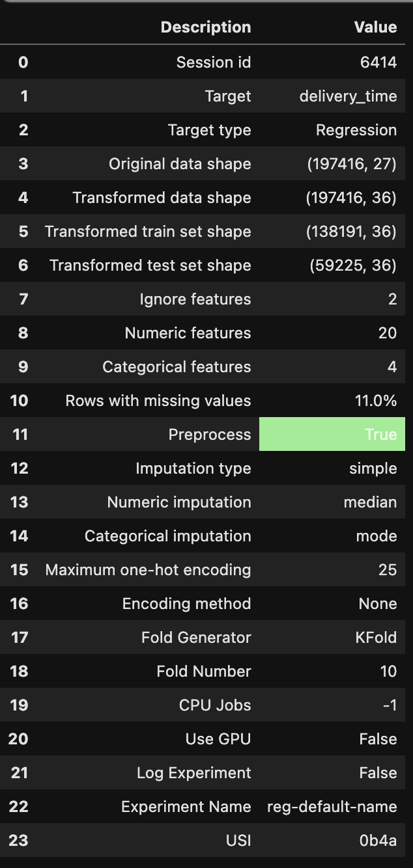The image size is (413, 868).
Task: Click the Description column header
Action: (205, 27)
